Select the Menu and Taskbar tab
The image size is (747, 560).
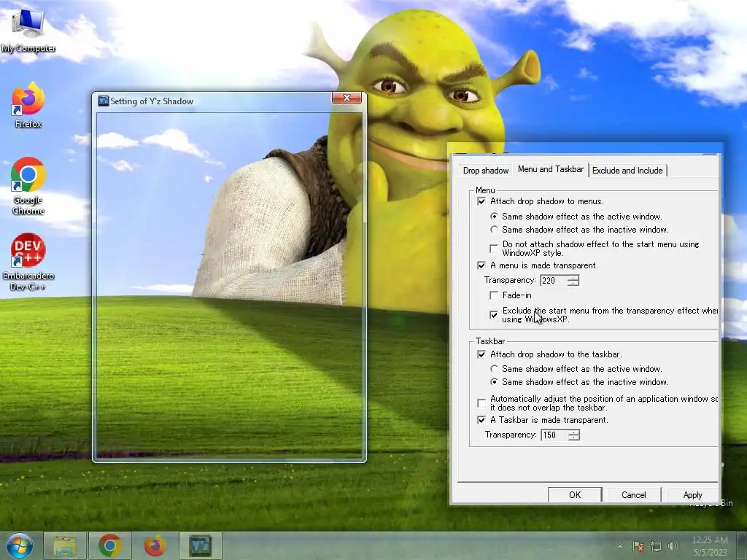[550, 169]
